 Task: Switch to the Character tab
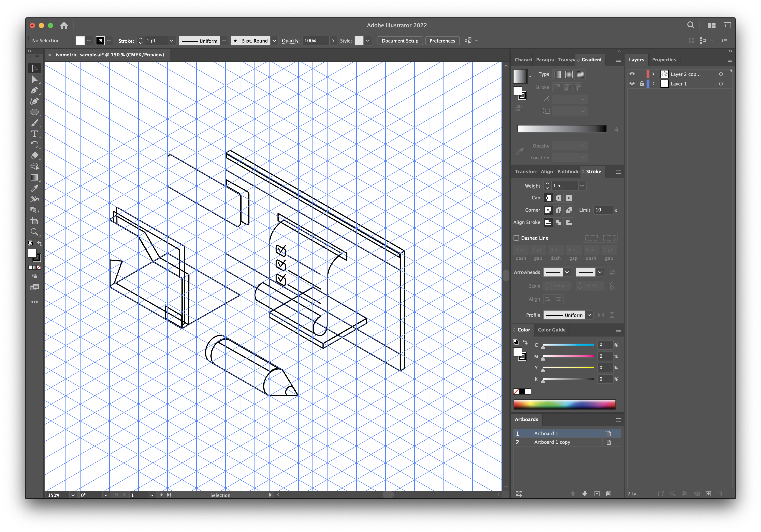523,60
